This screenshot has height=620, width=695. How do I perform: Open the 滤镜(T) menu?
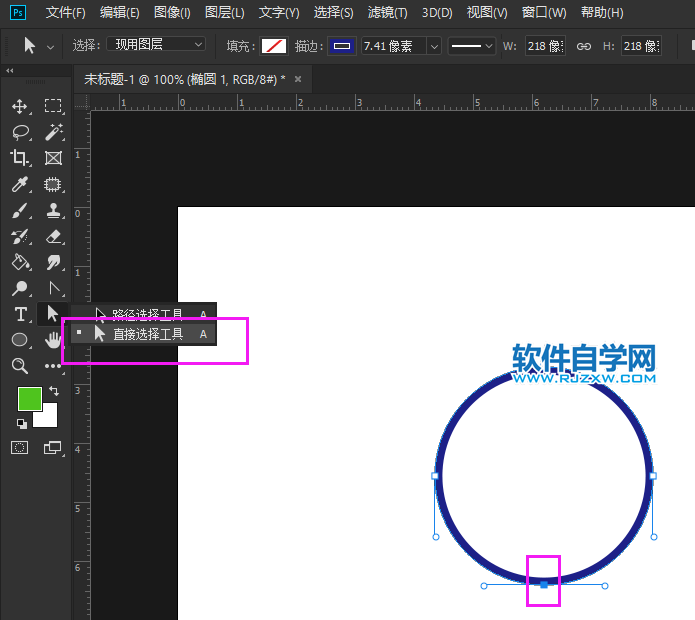(x=387, y=13)
